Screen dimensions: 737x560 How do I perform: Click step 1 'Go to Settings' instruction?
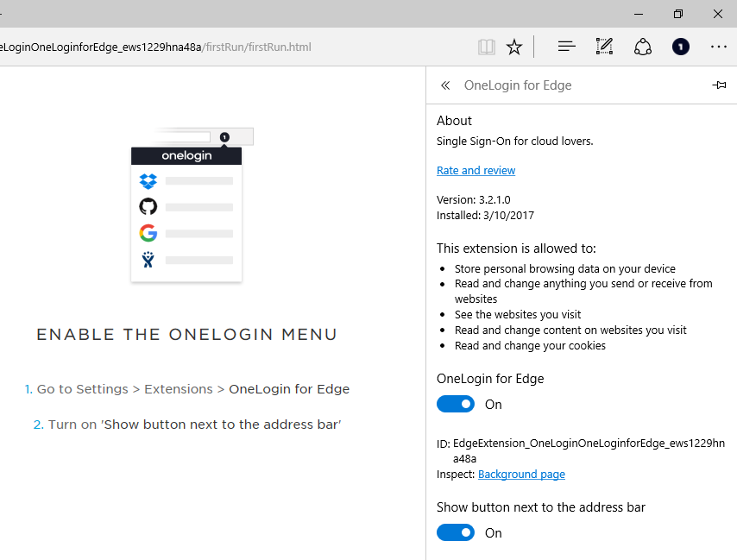coord(187,389)
